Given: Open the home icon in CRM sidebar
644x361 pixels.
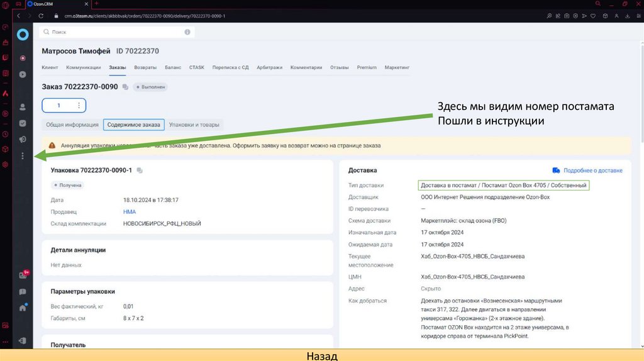Looking at the screenshot, I should pyautogui.click(x=23, y=308).
